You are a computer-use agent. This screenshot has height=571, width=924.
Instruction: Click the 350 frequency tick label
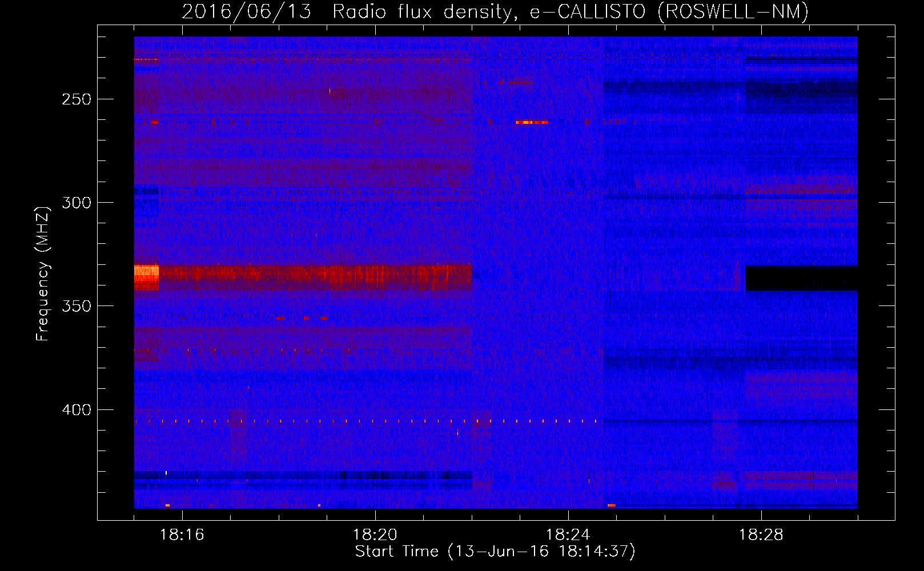[77, 306]
